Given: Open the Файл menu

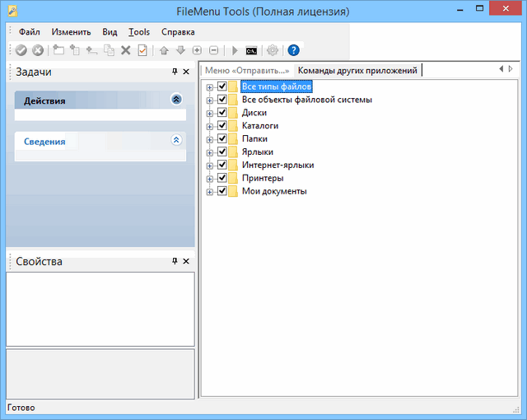Looking at the screenshot, I should coord(29,32).
